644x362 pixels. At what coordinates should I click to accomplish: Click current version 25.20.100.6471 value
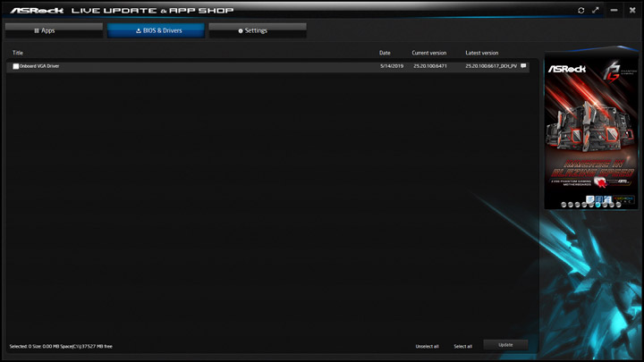pos(430,65)
